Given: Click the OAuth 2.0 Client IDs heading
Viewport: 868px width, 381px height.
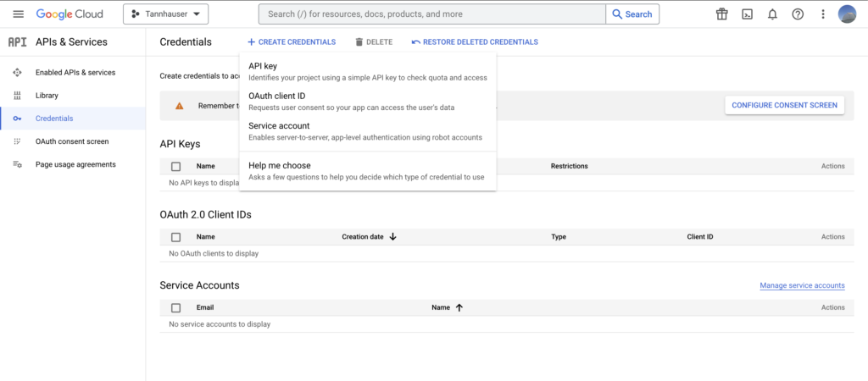Looking at the screenshot, I should pyautogui.click(x=205, y=214).
